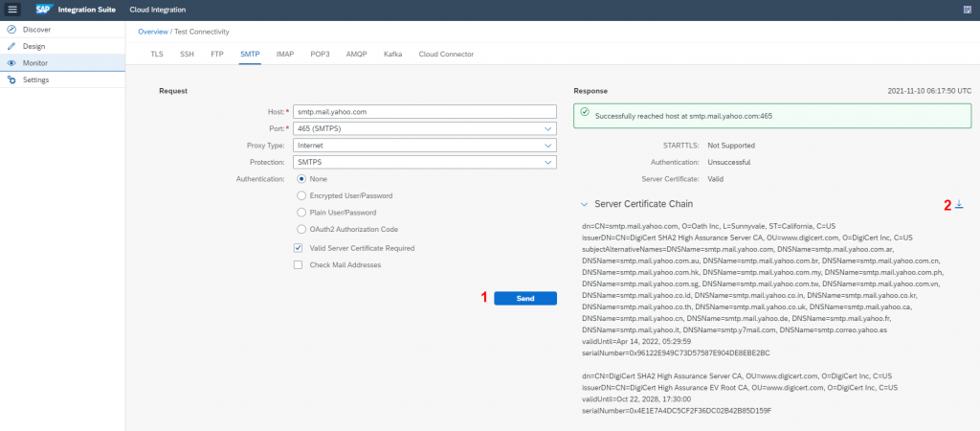Switch to the AMQP tab
The image size is (980, 431).
(x=357, y=54)
